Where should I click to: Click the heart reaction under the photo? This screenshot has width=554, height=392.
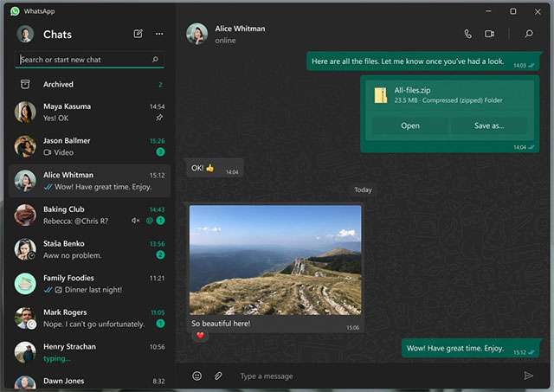[x=199, y=336]
